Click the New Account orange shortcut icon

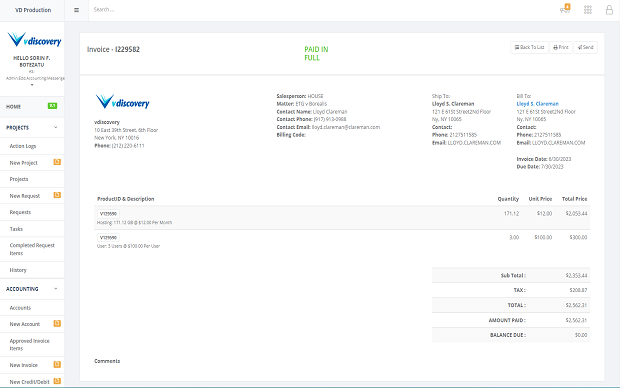pos(57,324)
